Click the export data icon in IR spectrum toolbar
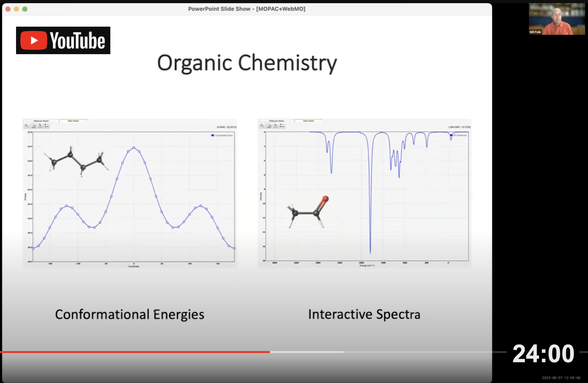The width and height of the screenshot is (588, 384). point(275,126)
